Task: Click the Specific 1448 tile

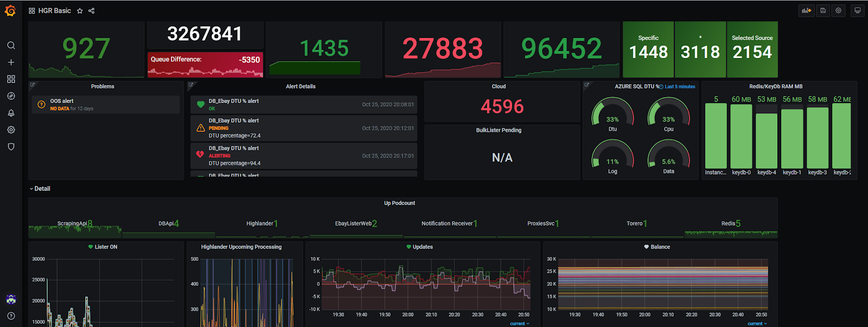Action: coord(648,49)
